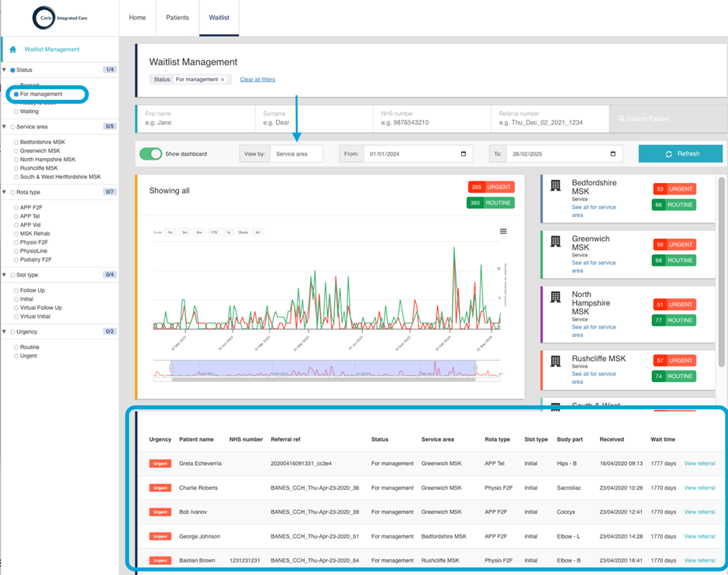Choose the Physio F2F rota type
The height and width of the screenshot is (575, 728).
pos(16,243)
